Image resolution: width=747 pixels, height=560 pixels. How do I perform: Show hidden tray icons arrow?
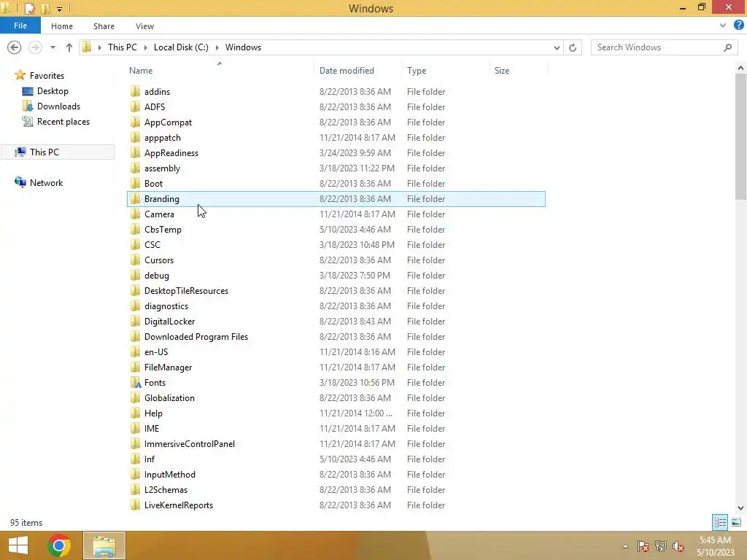(x=625, y=546)
